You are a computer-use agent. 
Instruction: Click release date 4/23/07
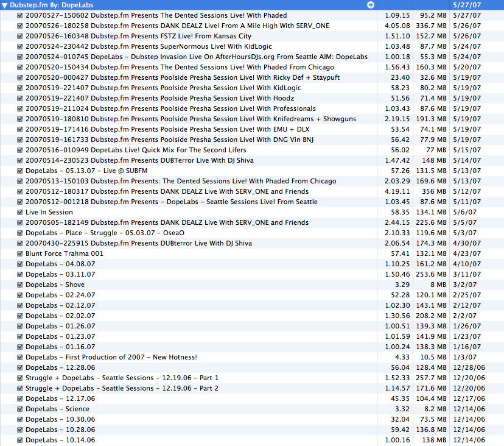(467, 253)
